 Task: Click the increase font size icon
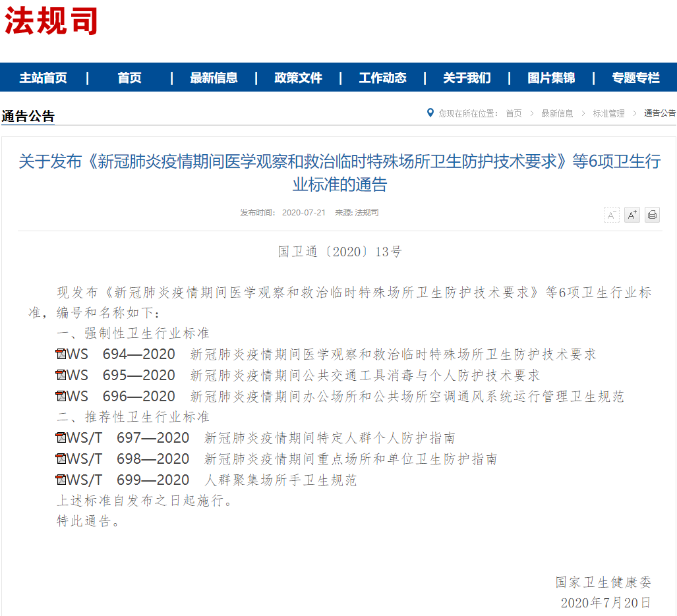632,215
